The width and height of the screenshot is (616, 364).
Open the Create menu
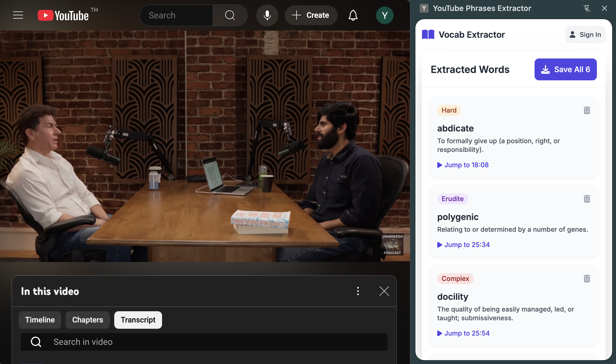pyautogui.click(x=311, y=15)
